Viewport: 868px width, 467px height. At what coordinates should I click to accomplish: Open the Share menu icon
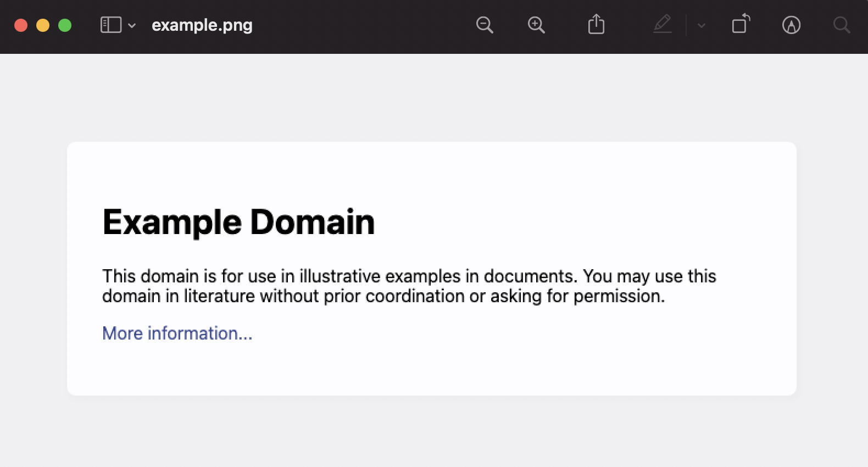point(596,25)
